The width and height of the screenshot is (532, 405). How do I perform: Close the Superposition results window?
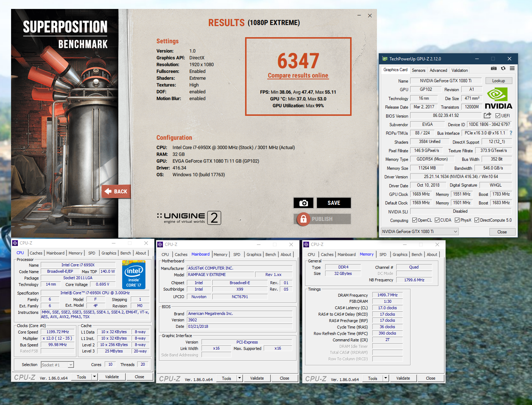(370, 15)
